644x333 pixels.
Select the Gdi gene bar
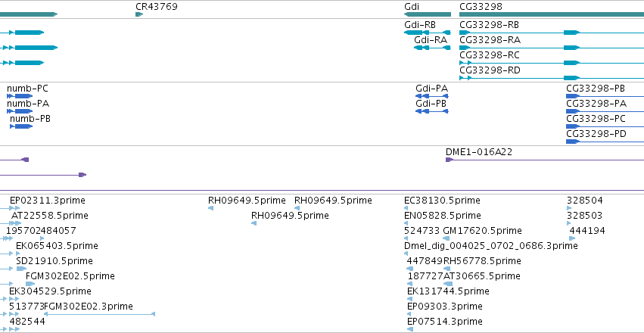pyautogui.click(x=428, y=14)
